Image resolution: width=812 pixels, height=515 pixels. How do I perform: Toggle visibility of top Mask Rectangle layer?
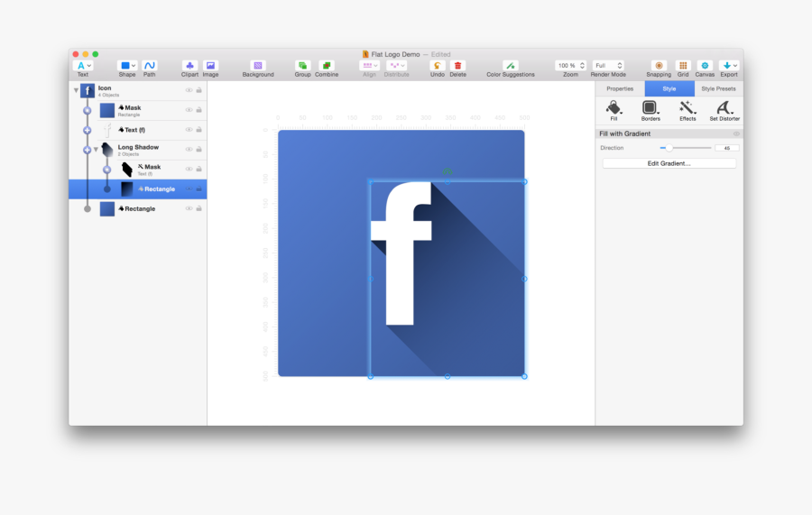[x=189, y=110]
